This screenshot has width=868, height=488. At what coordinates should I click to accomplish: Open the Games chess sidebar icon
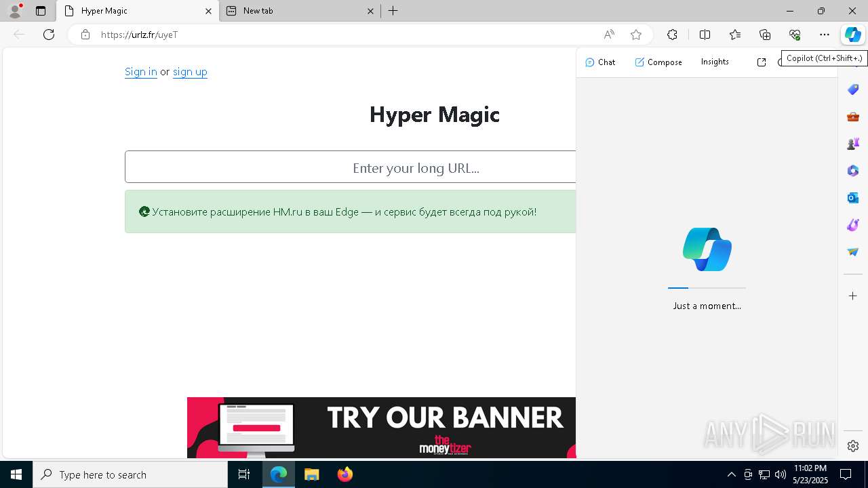click(853, 144)
